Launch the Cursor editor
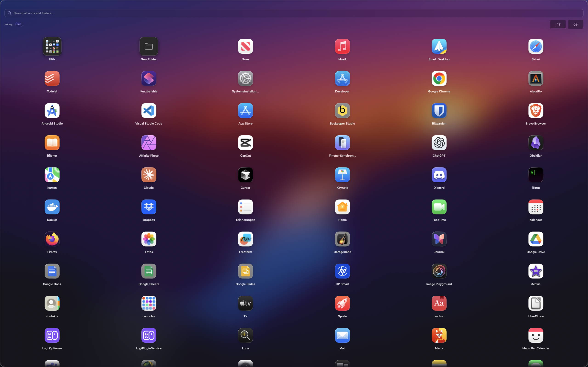The image size is (588, 367). pyautogui.click(x=245, y=175)
